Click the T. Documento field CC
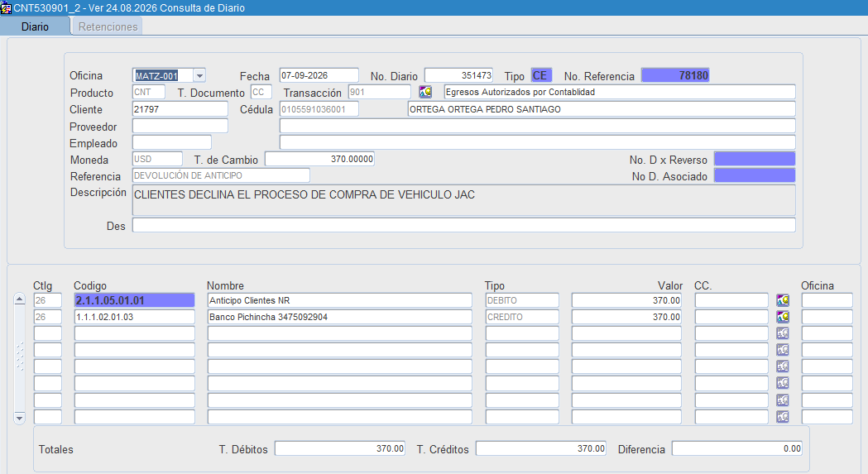This screenshot has width=868, height=474. click(x=261, y=92)
